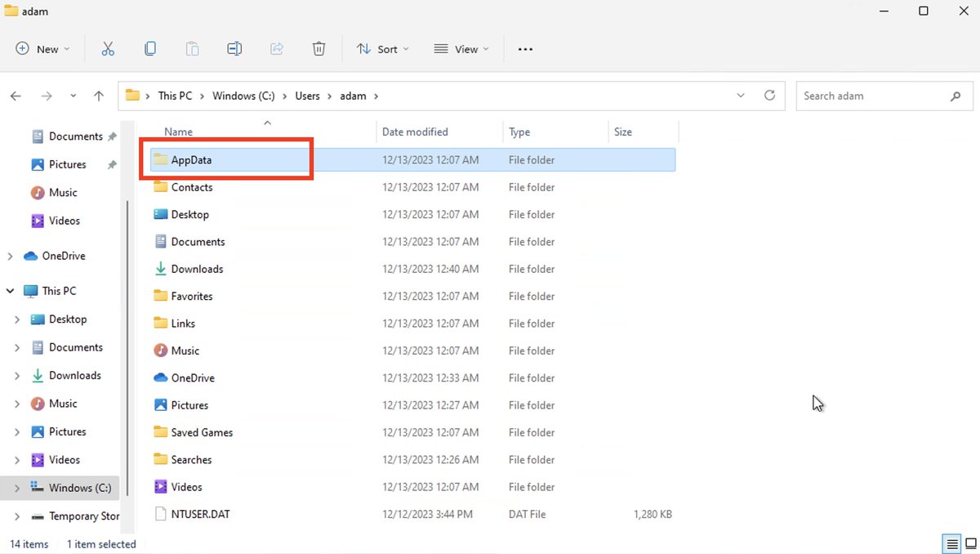Sort by Size column header
This screenshot has height=554, width=980.
[623, 132]
